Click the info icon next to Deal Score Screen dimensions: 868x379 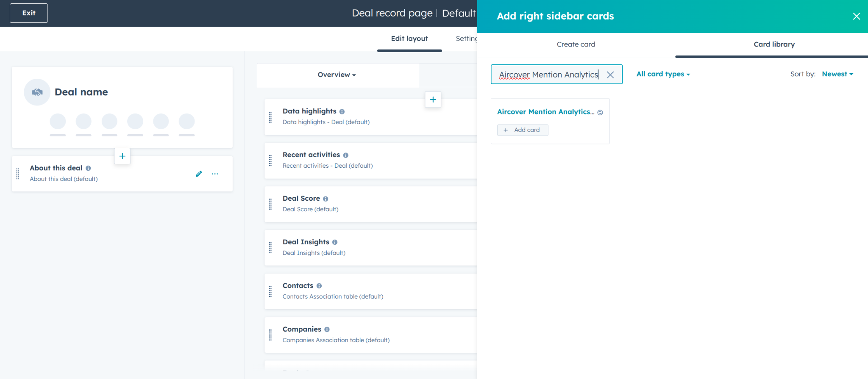tap(325, 199)
